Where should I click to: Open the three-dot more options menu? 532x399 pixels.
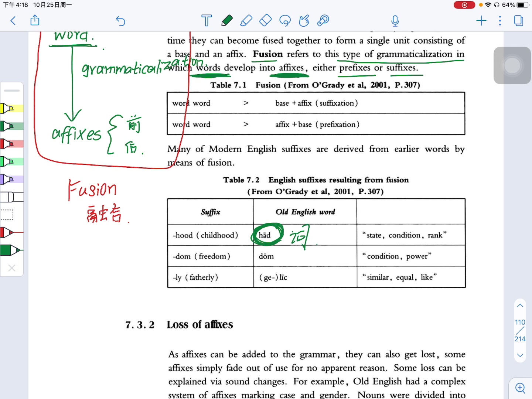point(500,21)
